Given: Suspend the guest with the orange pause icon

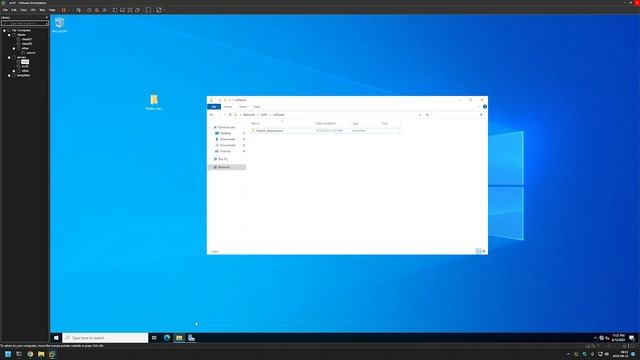Looking at the screenshot, I should pos(63,10).
